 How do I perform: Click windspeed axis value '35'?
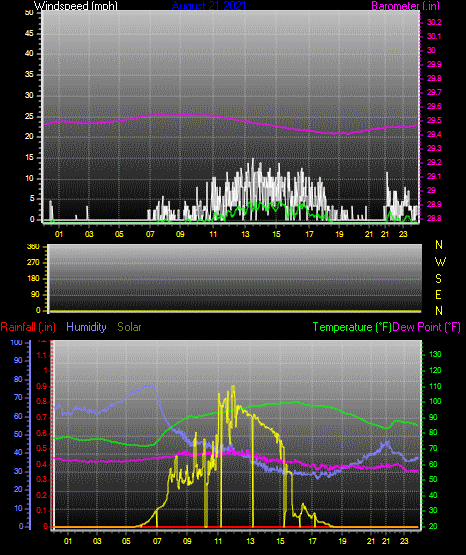pos(29,75)
